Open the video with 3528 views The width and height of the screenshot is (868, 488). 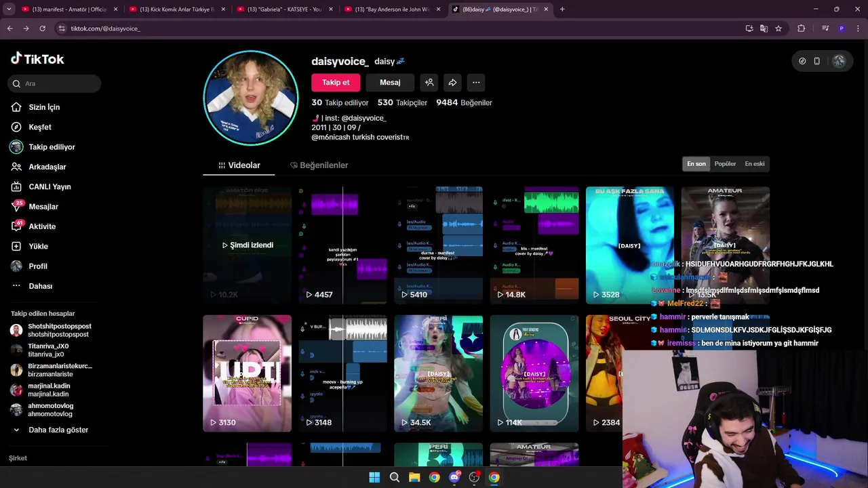[x=630, y=245]
